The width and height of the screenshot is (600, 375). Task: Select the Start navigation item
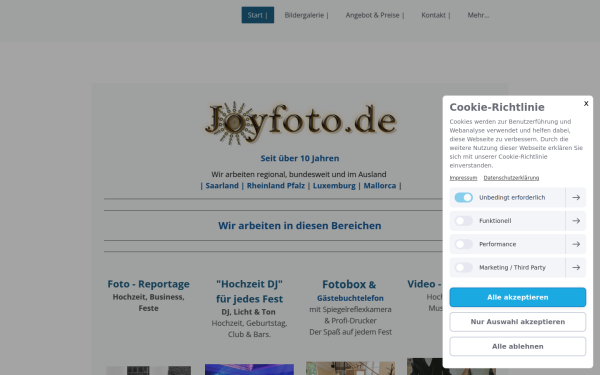click(258, 15)
